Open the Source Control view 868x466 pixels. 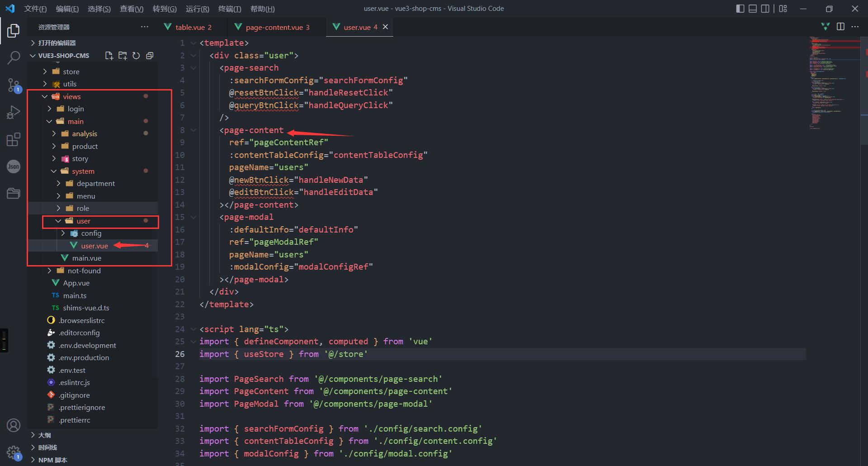coord(14,85)
